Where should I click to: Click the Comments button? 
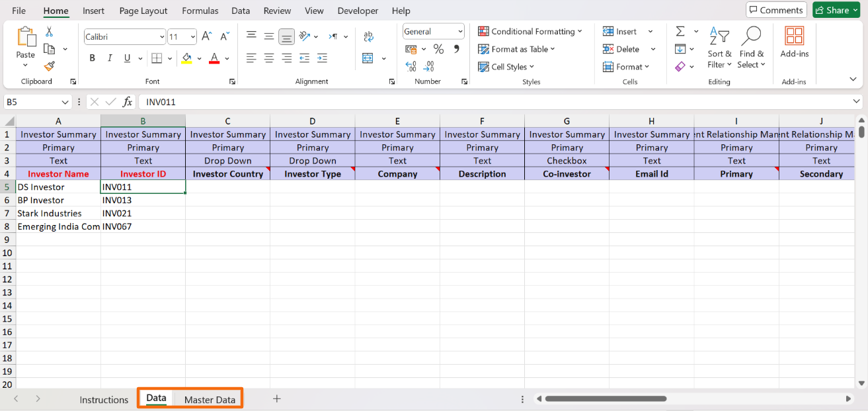(x=775, y=10)
